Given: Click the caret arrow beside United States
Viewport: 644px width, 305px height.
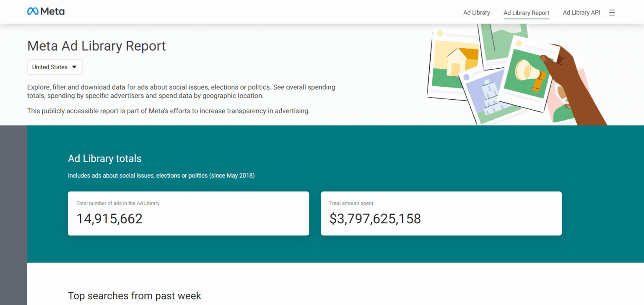Looking at the screenshot, I should (x=75, y=67).
